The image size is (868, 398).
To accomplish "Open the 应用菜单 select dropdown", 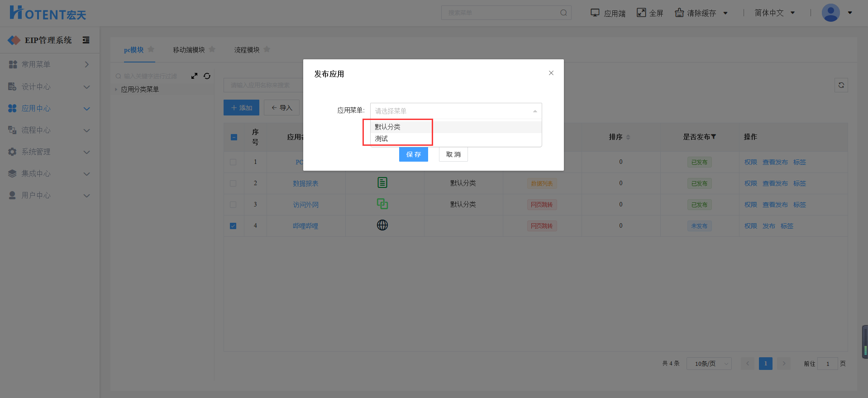I will pyautogui.click(x=456, y=111).
